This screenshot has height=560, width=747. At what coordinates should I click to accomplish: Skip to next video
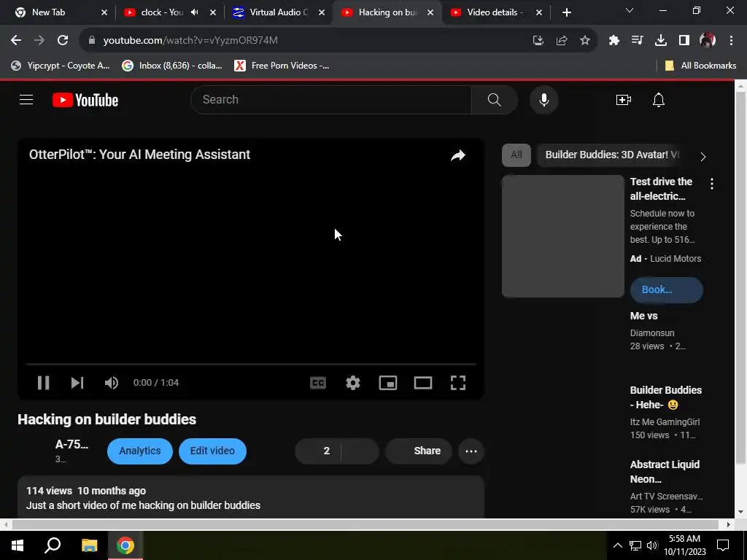[x=77, y=382]
